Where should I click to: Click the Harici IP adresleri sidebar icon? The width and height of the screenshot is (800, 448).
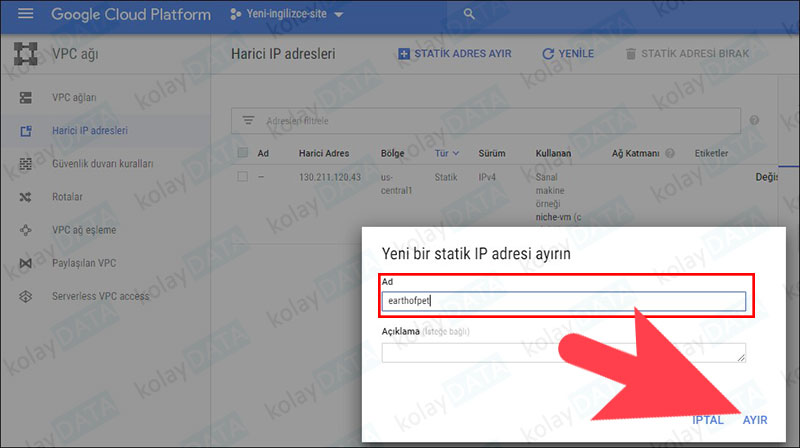(x=26, y=131)
